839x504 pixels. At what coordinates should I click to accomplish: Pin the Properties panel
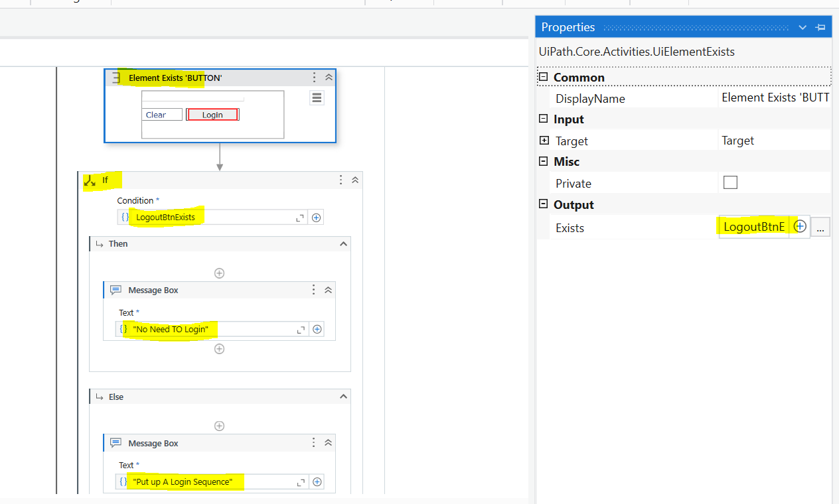tap(820, 27)
